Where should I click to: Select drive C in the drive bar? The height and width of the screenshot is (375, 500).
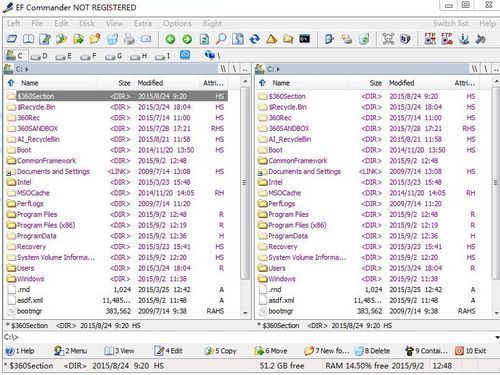click(x=15, y=55)
